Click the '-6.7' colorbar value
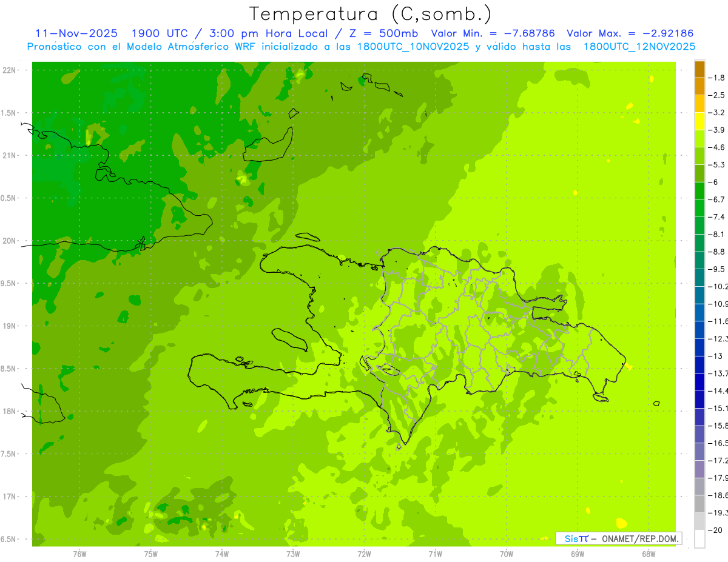The image size is (728, 562). (x=716, y=199)
